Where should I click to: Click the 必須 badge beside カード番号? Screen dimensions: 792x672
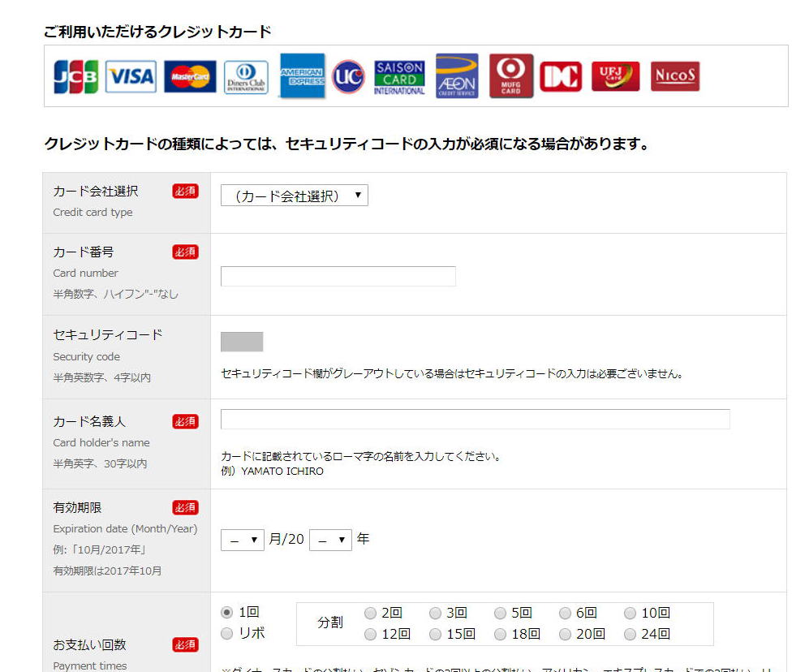click(185, 252)
